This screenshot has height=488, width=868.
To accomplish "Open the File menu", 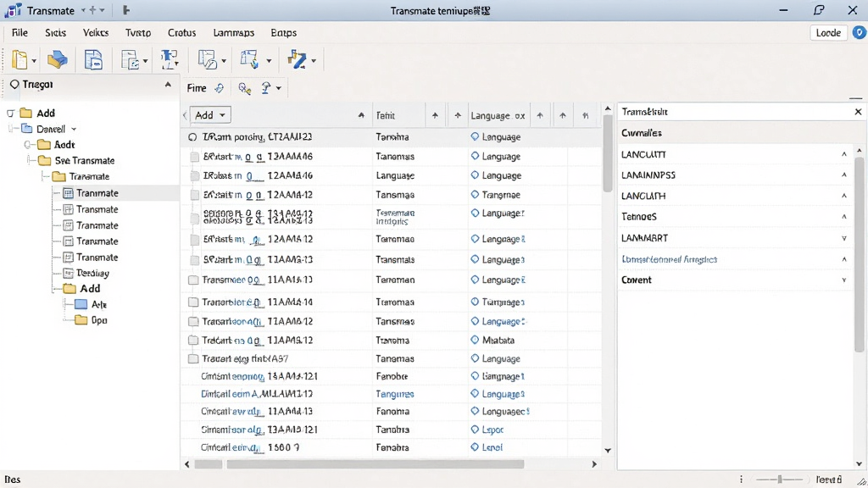I will (x=20, y=33).
